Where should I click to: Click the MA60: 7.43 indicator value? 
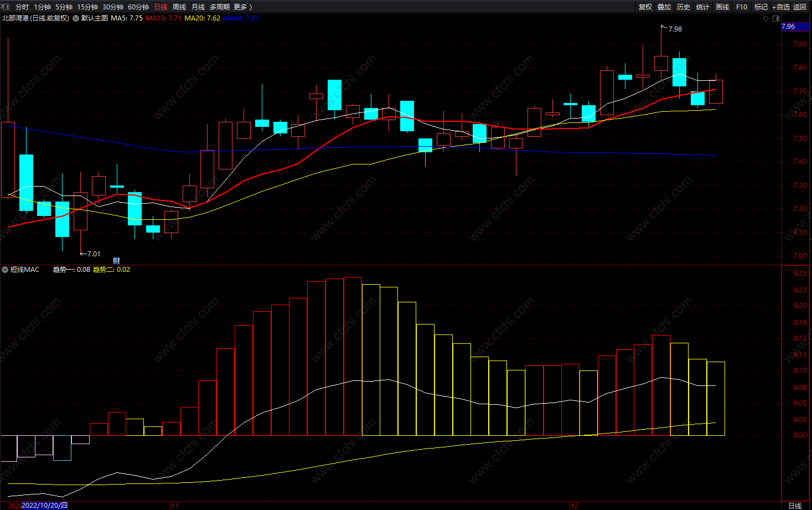tap(241, 18)
